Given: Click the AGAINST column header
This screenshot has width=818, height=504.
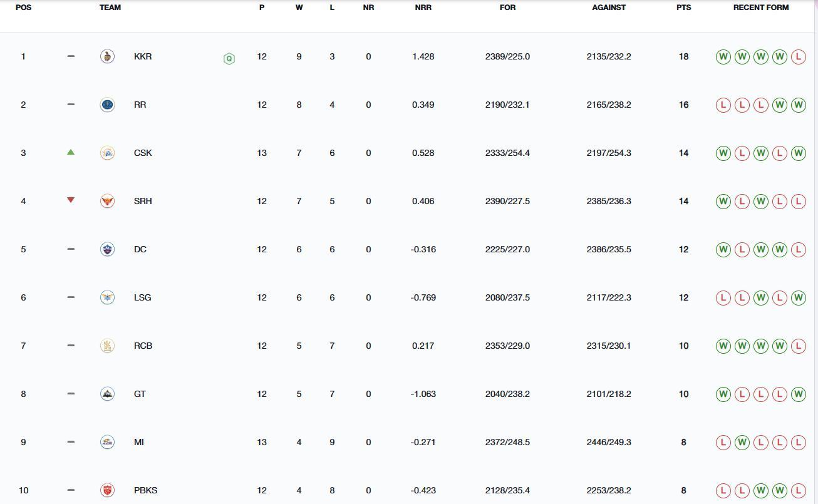Looking at the screenshot, I should click(609, 8).
